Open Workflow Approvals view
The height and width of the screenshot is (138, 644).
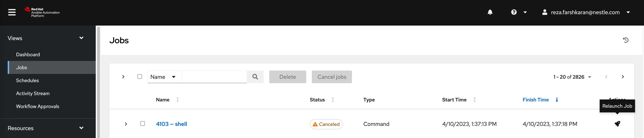pyautogui.click(x=38, y=106)
